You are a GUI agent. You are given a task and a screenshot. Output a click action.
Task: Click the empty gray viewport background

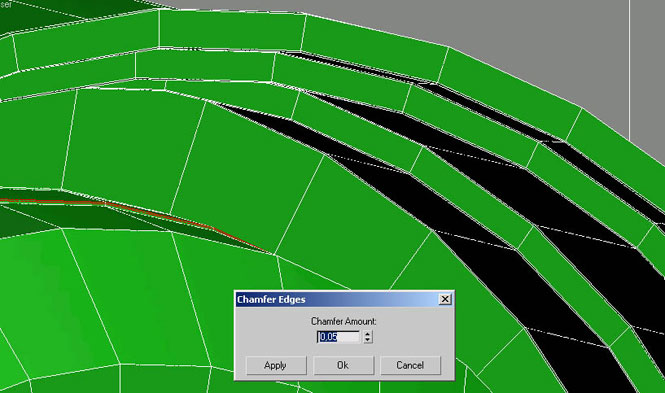[x=509, y=25]
